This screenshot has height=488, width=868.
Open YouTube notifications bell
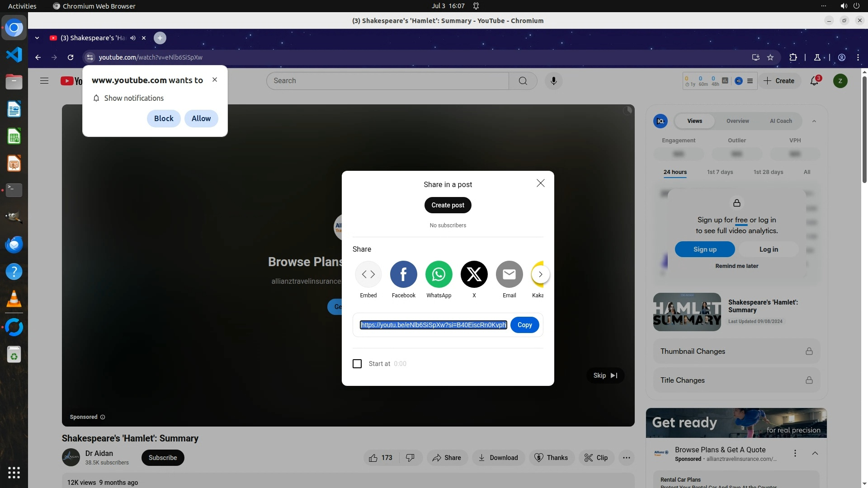(x=814, y=81)
